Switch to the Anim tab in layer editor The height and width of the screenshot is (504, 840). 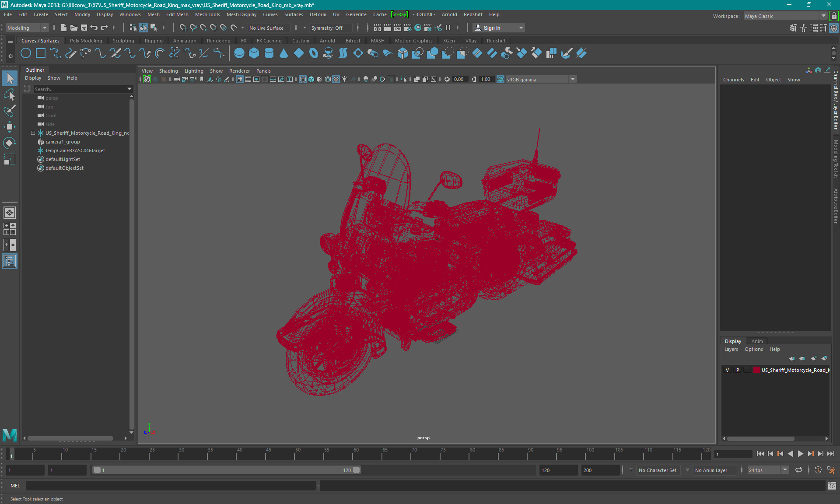[x=757, y=341]
